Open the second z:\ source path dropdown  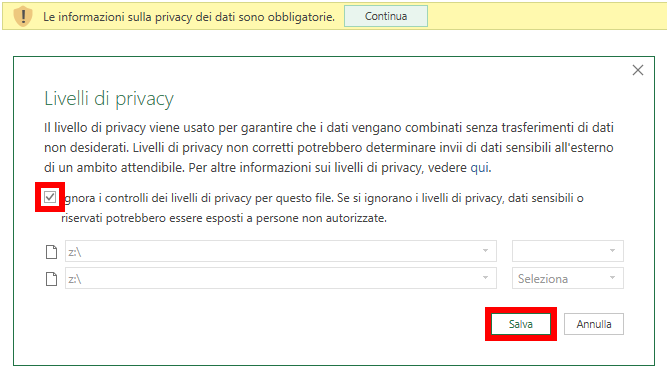[x=281, y=278]
